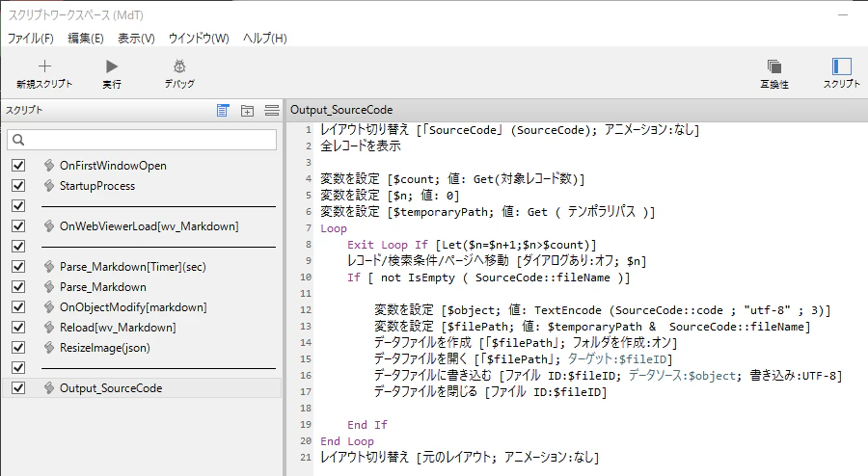Select the End Loop step
The width and height of the screenshot is (868, 476).
(x=347, y=441)
